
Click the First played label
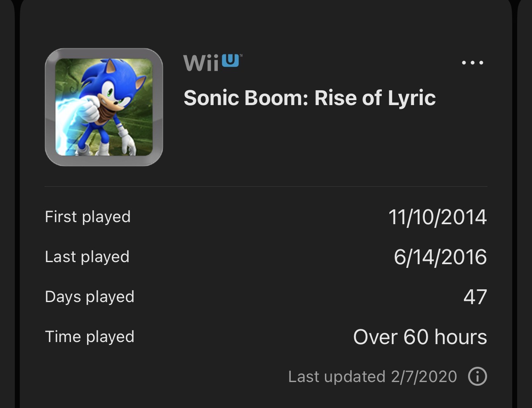pos(87,217)
